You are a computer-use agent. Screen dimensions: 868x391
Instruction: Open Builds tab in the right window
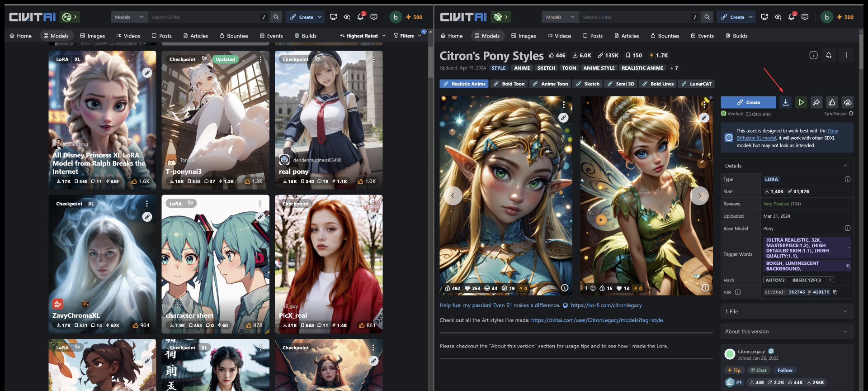click(x=736, y=36)
